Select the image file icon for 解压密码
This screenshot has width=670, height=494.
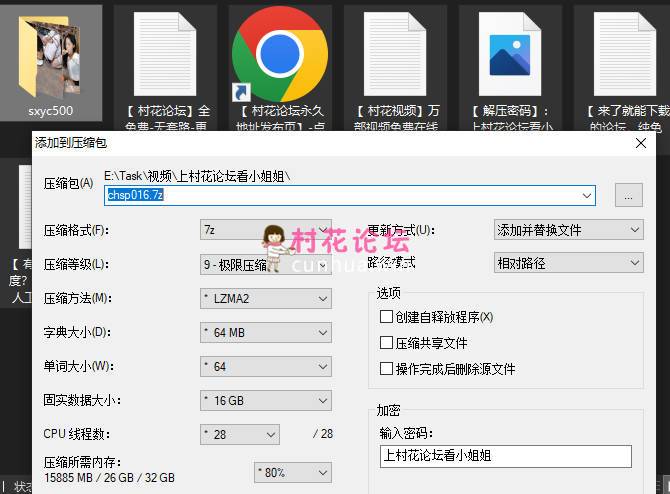pyautogui.click(x=509, y=53)
